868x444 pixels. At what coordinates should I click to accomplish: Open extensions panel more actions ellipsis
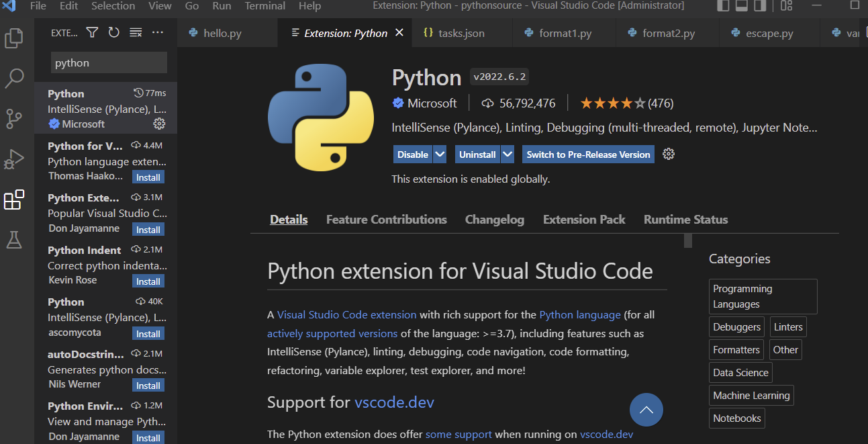click(158, 32)
